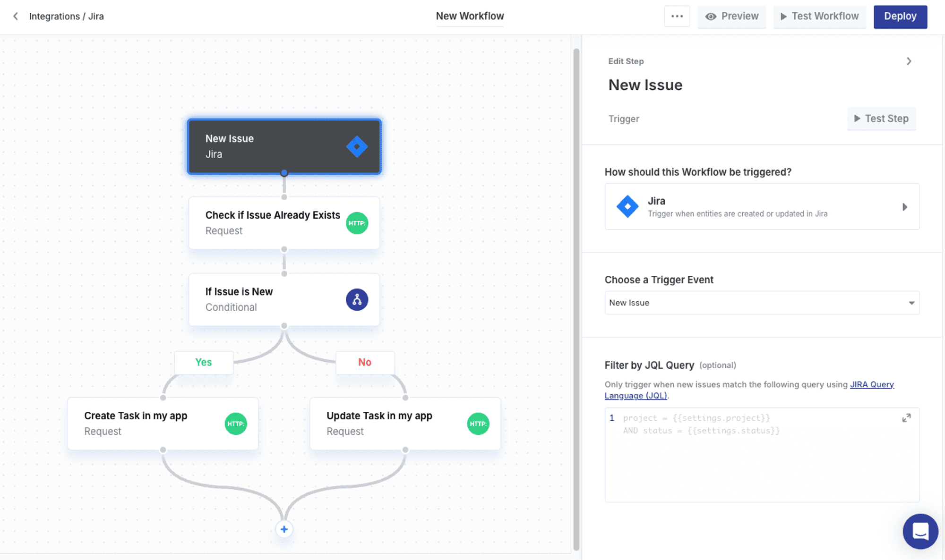Open the chat support bubble

pyautogui.click(x=920, y=531)
